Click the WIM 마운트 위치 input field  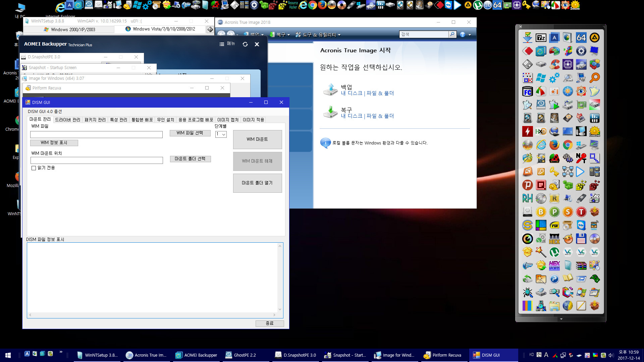click(96, 160)
